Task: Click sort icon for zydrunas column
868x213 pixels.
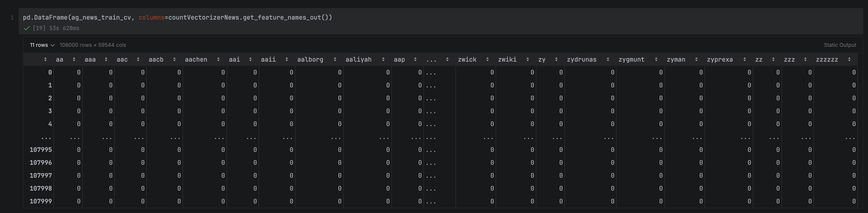Action: [608, 59]
